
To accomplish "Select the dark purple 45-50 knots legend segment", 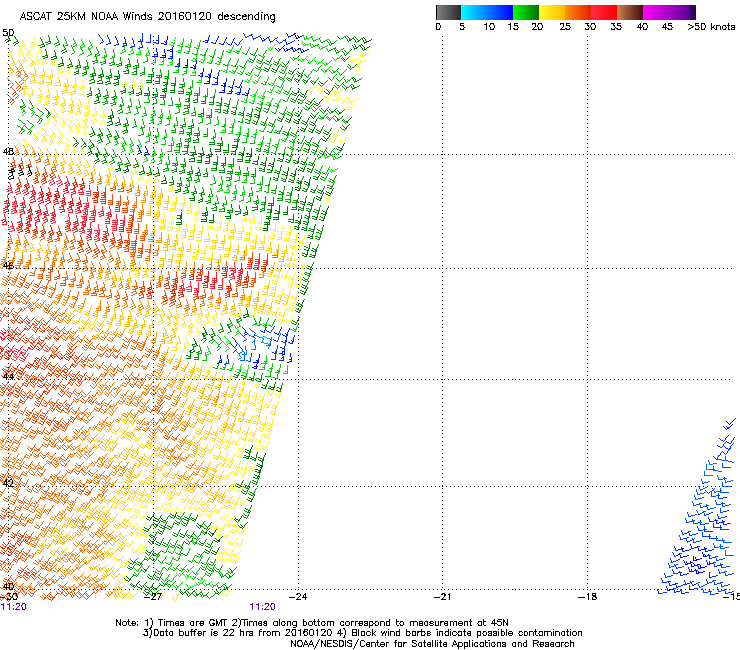I will [x=682, y=12].
